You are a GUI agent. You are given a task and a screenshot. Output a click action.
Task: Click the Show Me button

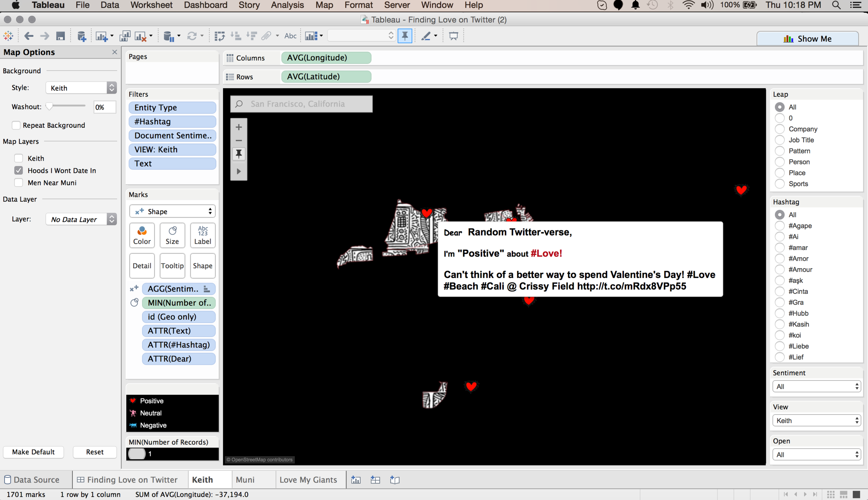(807, 39)
